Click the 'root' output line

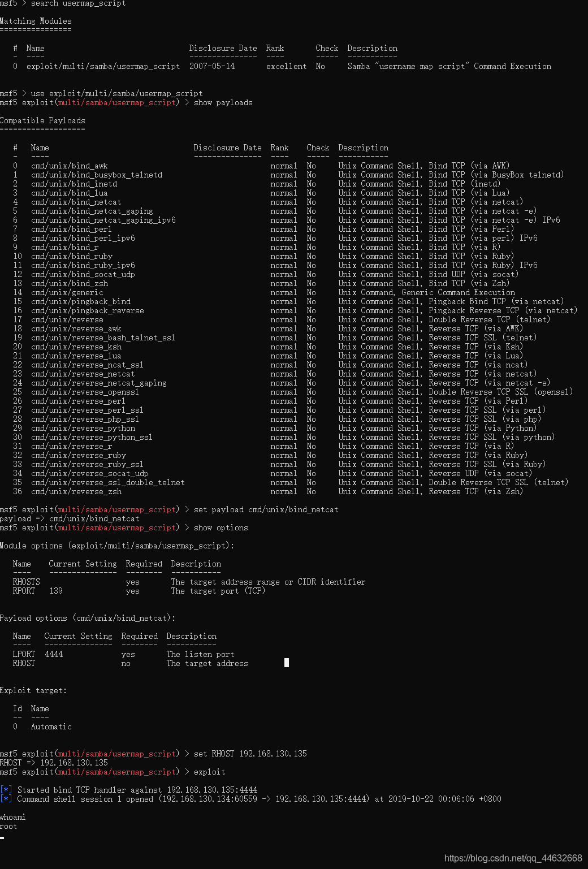click(8, 826)
